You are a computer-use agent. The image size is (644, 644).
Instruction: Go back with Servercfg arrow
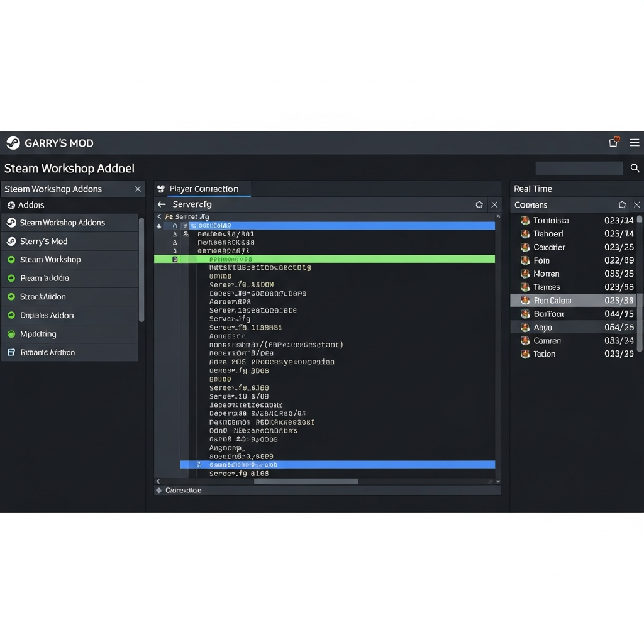click(x=162, y=204)
